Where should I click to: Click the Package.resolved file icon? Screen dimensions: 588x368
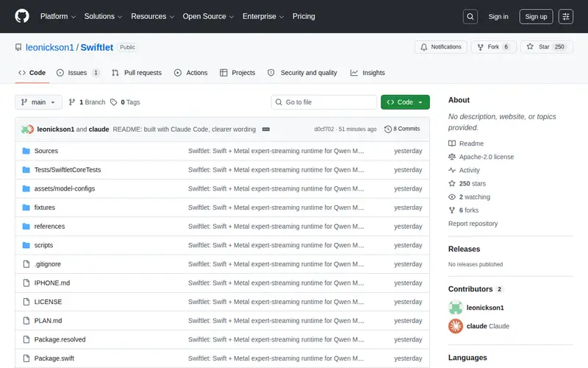[x=26, y=339]
